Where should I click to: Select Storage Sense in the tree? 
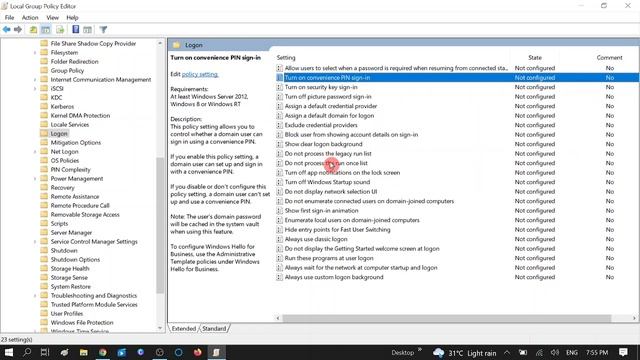click(69, 278)
